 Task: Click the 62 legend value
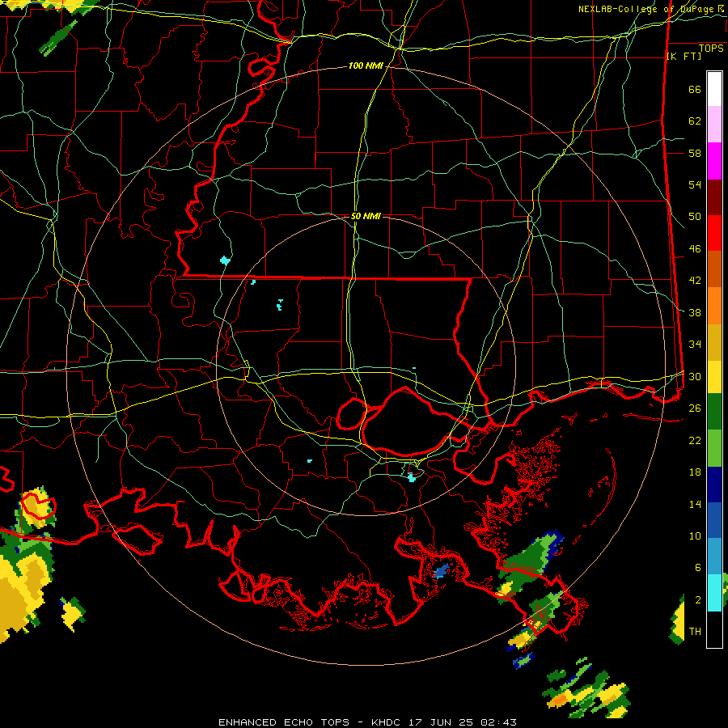point(695,121)
